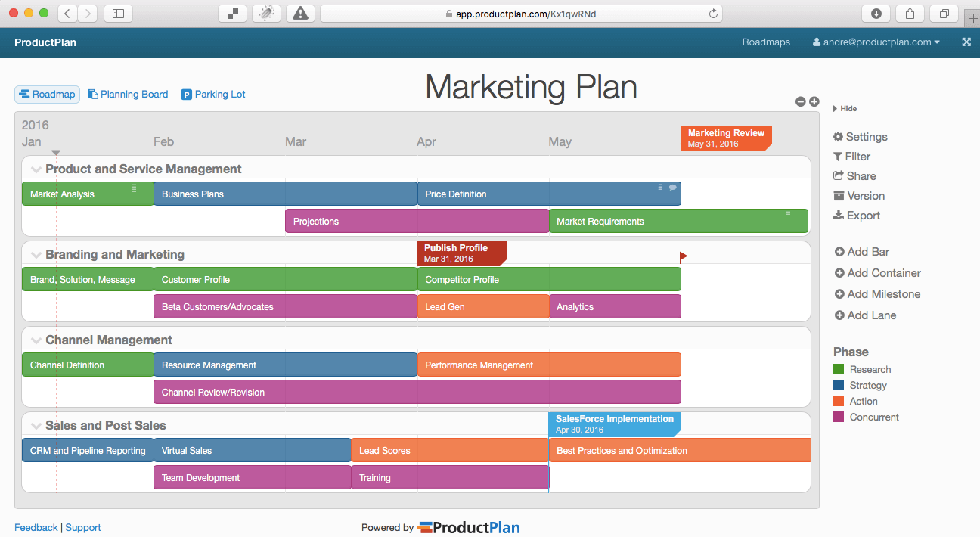
Task: Hide the right sidebar panel
Action: coord(845,109)
